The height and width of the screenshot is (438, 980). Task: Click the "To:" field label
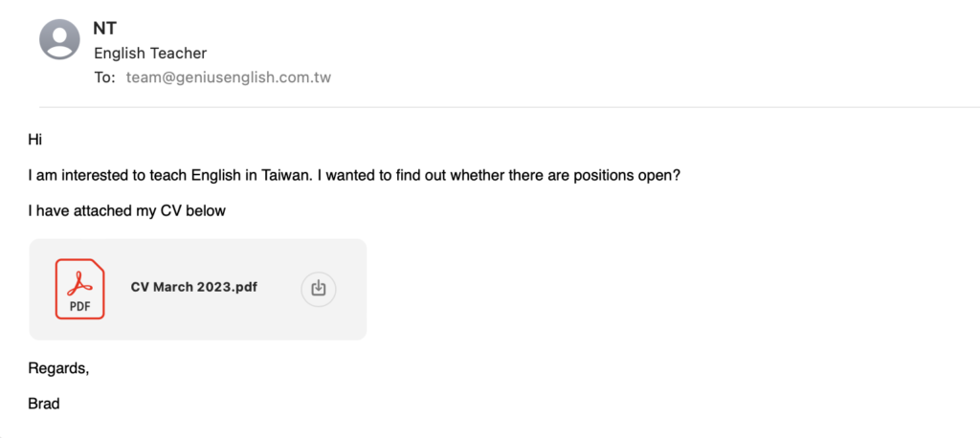pos(104,78)
